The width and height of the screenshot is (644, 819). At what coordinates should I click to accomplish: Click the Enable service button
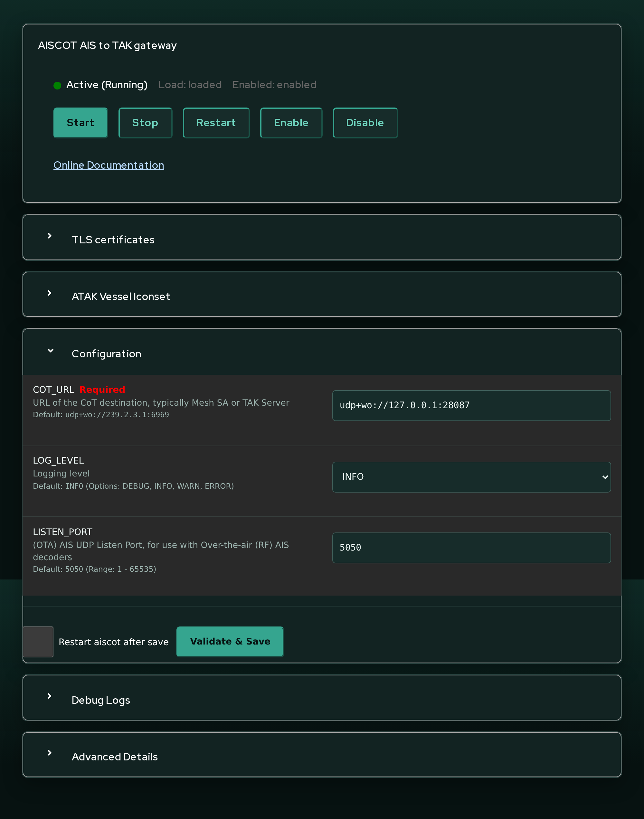pos(291,123)
